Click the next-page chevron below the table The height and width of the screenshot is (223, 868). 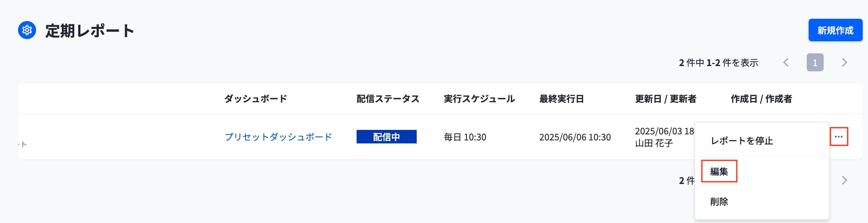pyautogui.click(x=844, y=180)
